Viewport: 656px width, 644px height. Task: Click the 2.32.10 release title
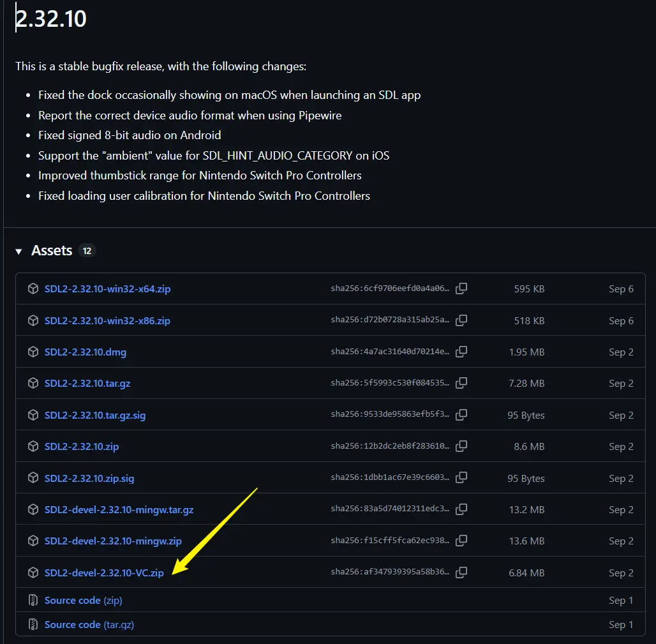tap(52, 19)
